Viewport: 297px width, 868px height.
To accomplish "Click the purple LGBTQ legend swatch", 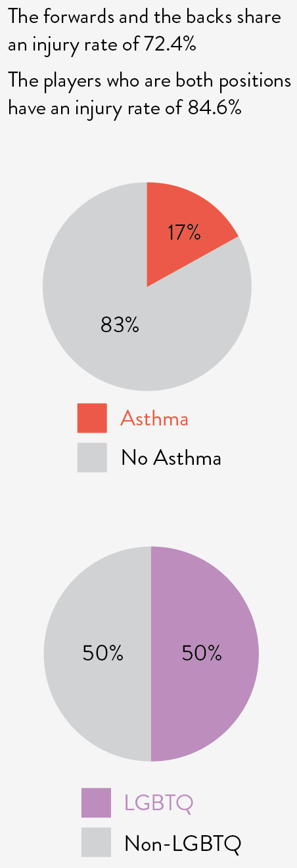I will point(96,802).
